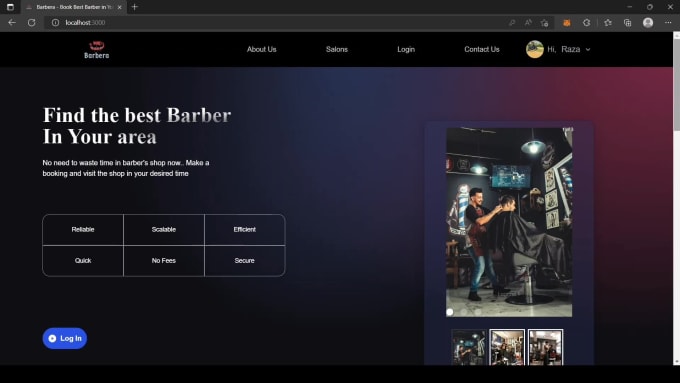Click the browser profile avatar icon
Screen dimensions: 680x383
[648, 23]
